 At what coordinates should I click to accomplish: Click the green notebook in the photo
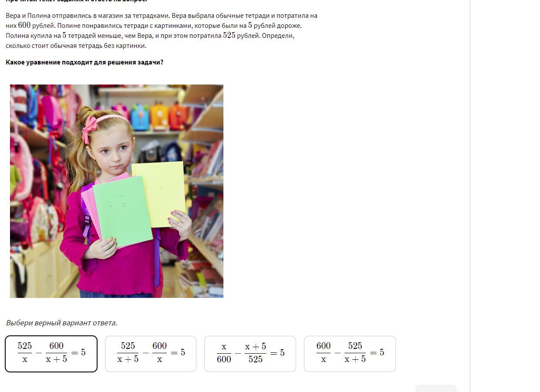122,211
